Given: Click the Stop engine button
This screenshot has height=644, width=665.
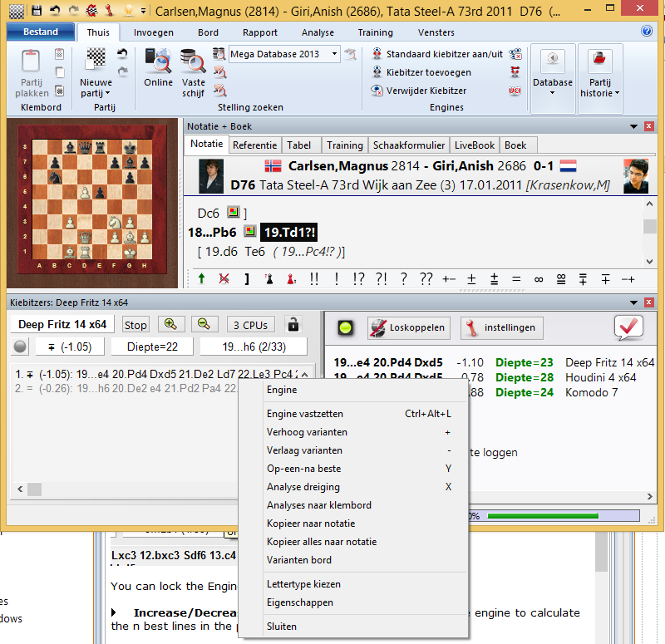Looking at the screenshot, I should pos(135,325).
